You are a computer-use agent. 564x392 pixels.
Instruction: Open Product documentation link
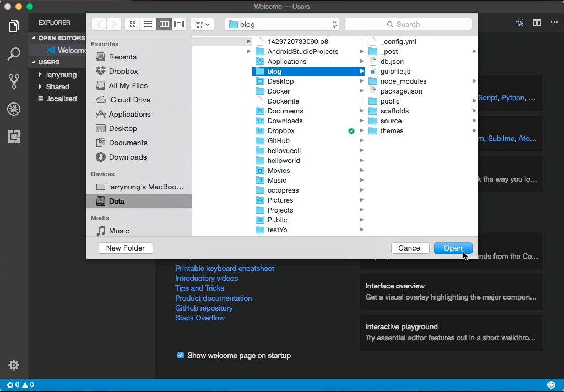pos(213,298)
